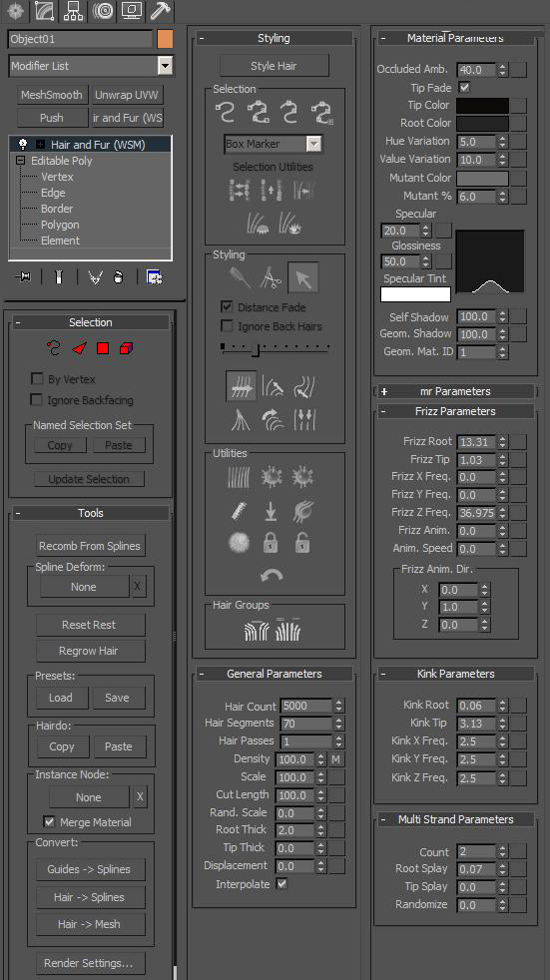Click the Render Settings button
This screenshot has height=980, width=550.
coord(88,963)
